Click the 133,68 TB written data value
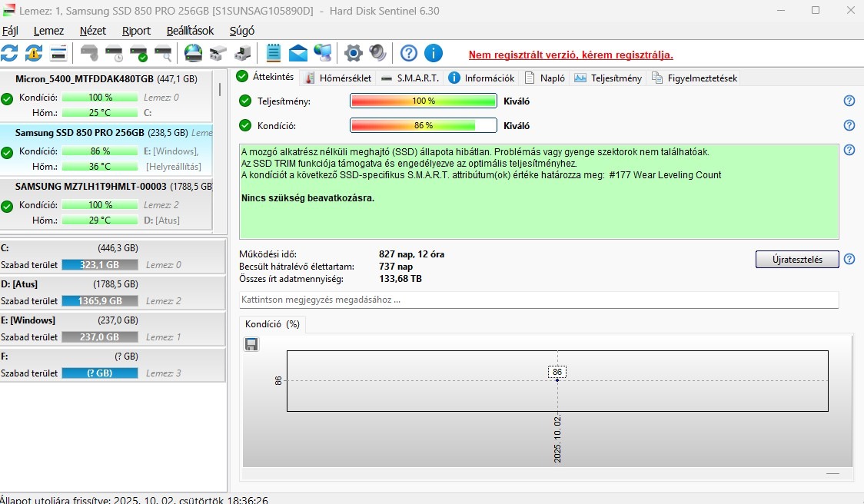Viewport: 864px width, 504px height. (400, 279)
